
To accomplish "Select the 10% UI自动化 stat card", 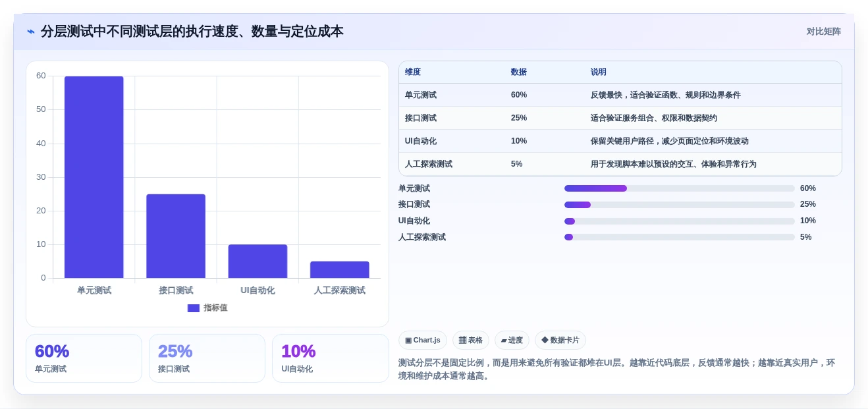I will tap(330, 358).
